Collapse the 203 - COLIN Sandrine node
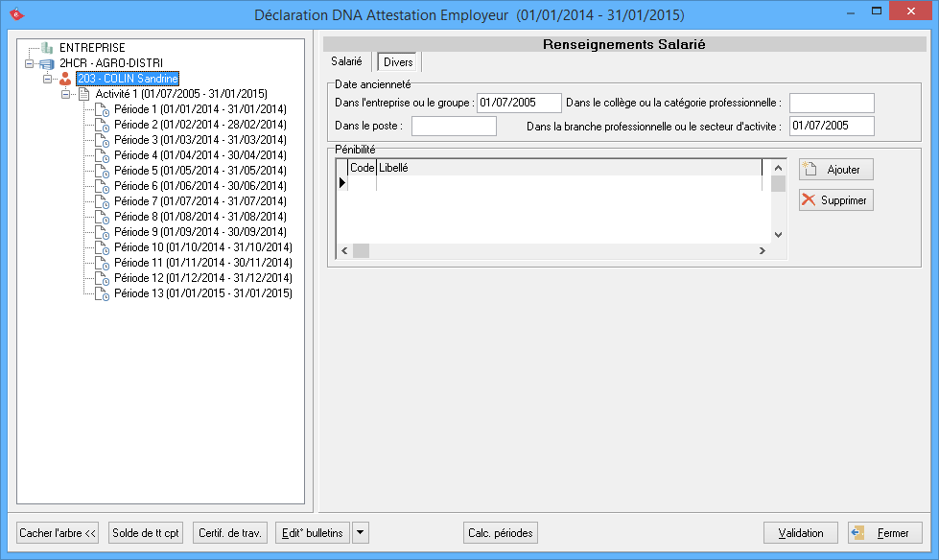 coord(47,79)
